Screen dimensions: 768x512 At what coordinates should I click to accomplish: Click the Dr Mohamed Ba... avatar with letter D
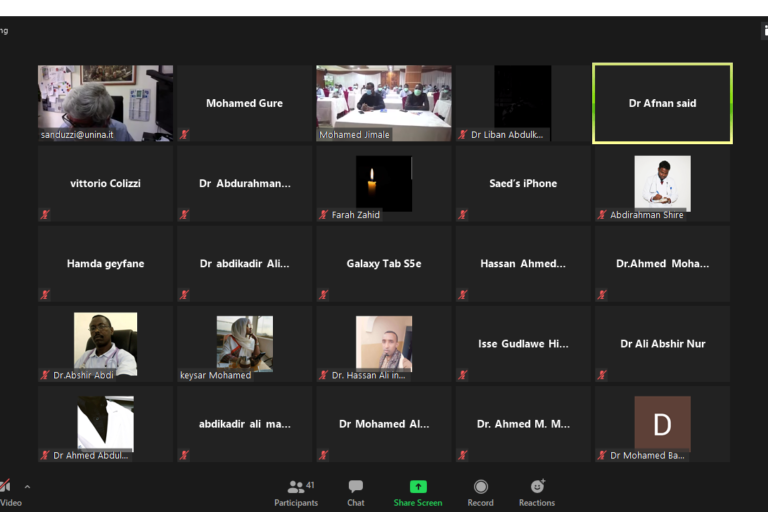[662, 423]
